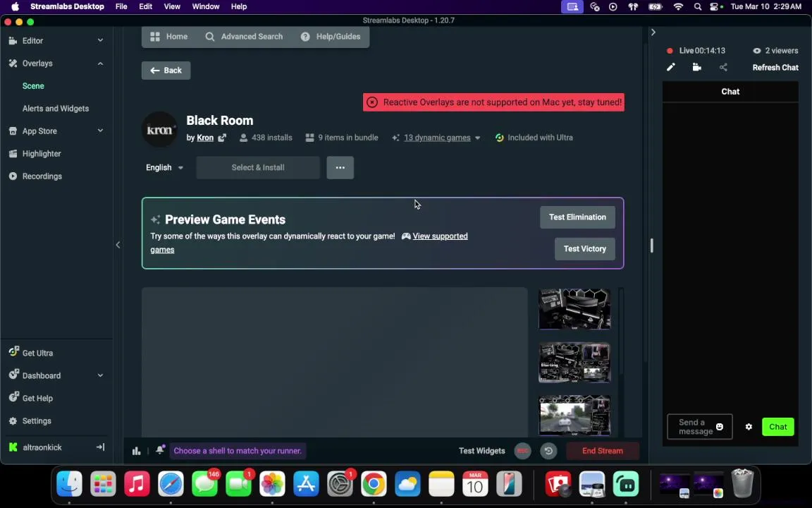Select the second overlay preview thumbnail

574,363
